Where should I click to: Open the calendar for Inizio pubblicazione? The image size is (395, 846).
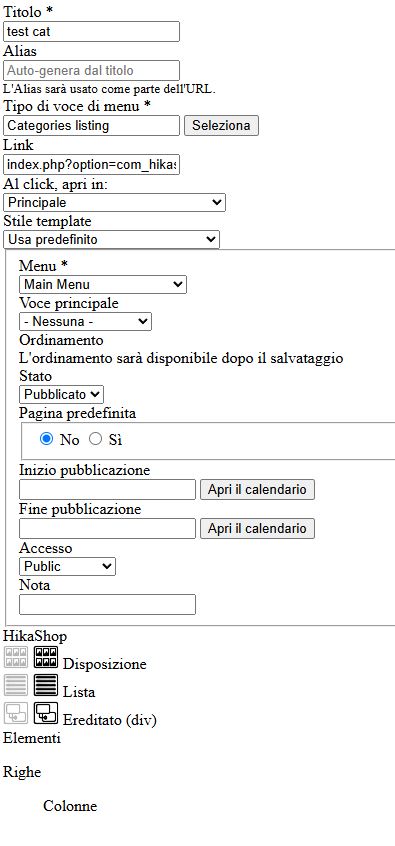tap(257, 489)
